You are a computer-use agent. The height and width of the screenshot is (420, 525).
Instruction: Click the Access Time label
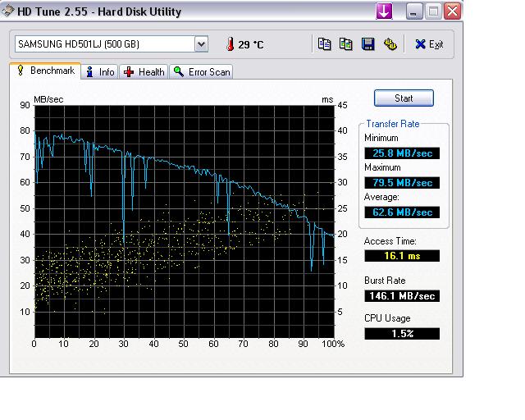pos(390,241)
